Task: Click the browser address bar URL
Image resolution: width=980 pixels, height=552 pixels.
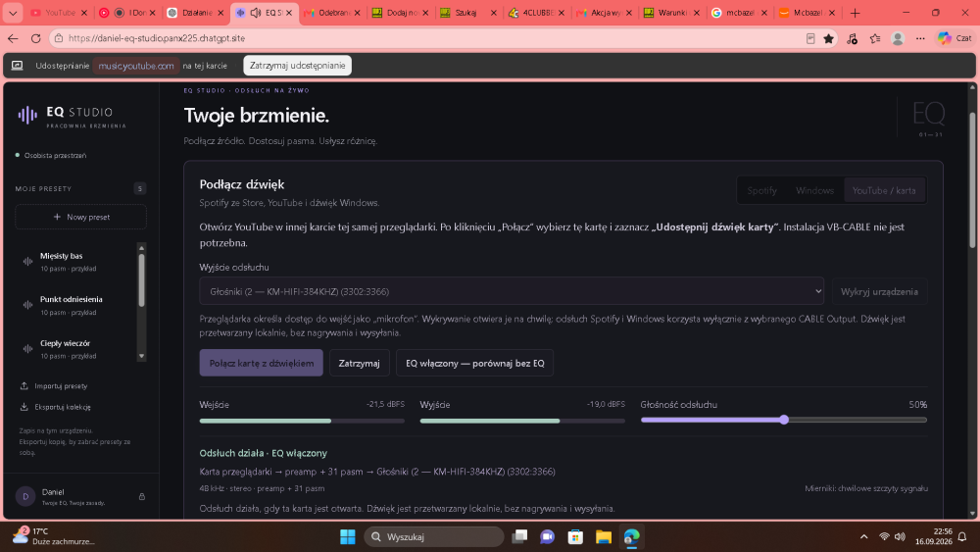Action: pos(157,38)
